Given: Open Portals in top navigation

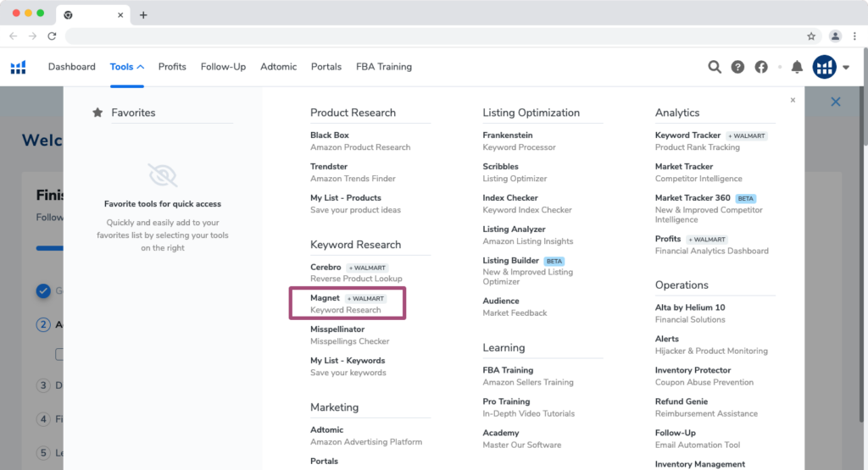Looking at the screenshot, I should click(x=326, y=67).
